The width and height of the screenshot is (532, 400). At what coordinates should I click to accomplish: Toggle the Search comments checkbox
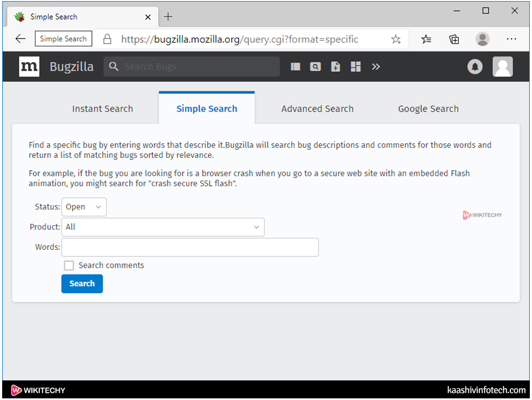click(x=69, y=266)
